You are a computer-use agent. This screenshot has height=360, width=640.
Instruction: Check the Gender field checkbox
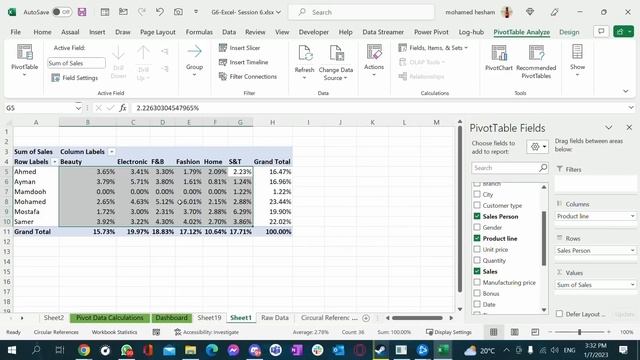coord(477,227)
